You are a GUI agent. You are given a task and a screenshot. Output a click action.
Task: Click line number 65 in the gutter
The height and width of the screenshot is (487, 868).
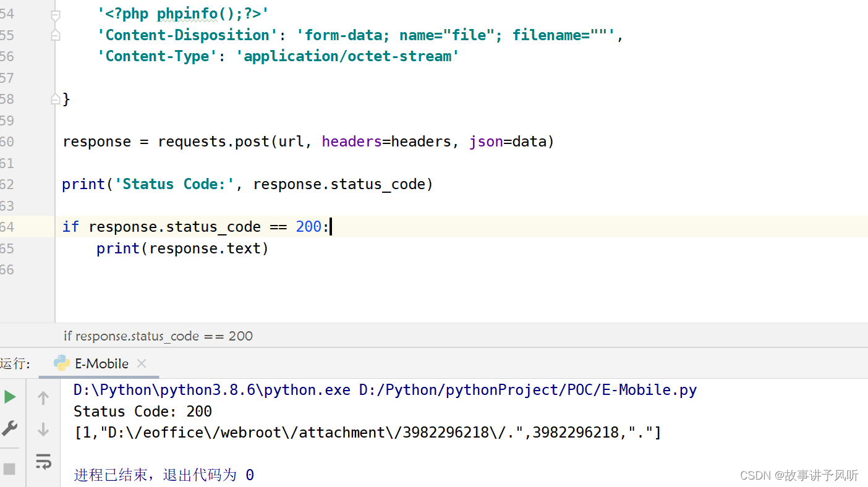click(7, 248)
